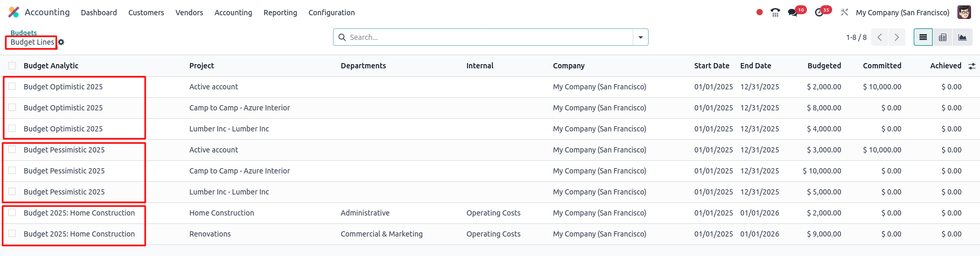This screenshot has width=980, height=256.
Task: Open the Reporting menu
Action: point(280,13)
